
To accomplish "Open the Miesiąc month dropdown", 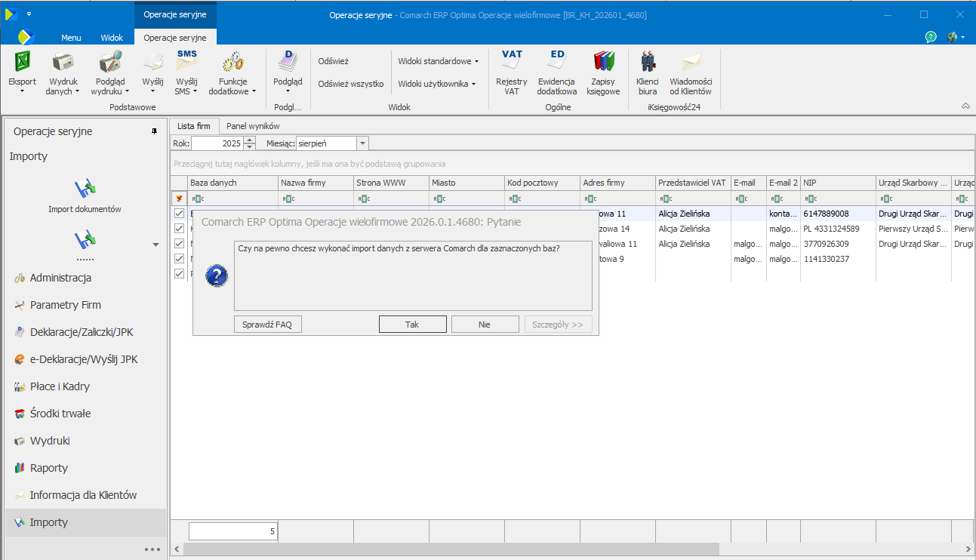I will click(x=362, y=143).
